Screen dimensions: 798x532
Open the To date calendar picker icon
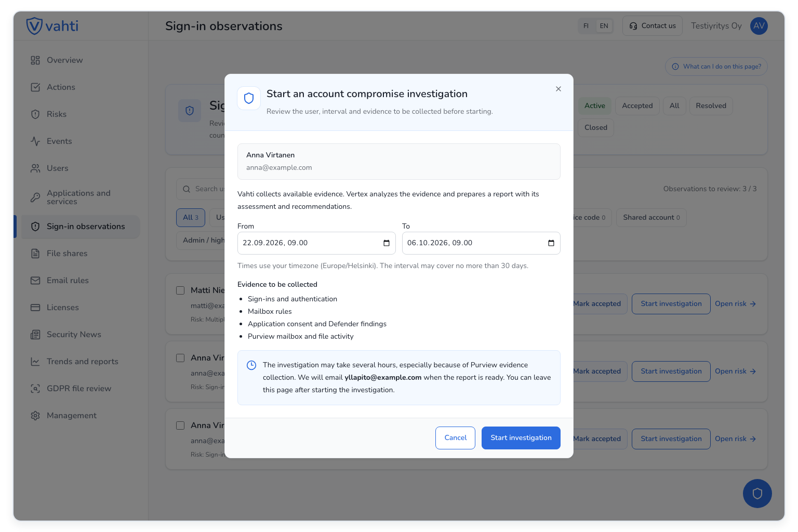point(551,243)
